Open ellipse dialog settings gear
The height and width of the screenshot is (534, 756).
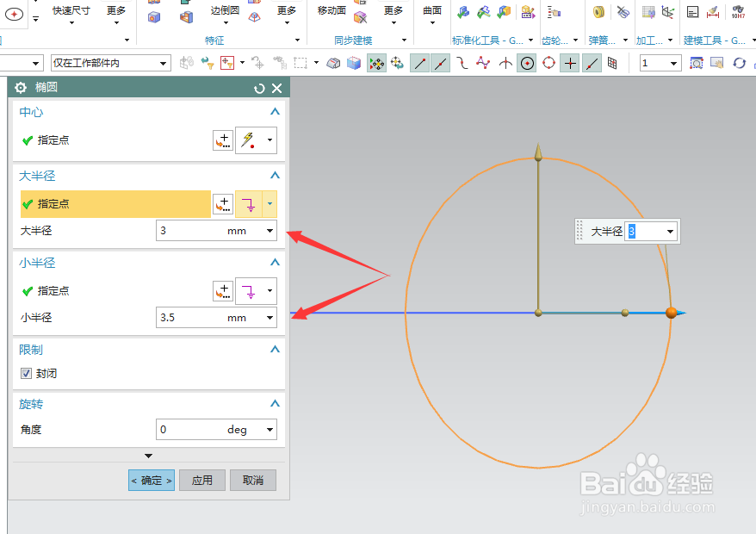point(21,87)
